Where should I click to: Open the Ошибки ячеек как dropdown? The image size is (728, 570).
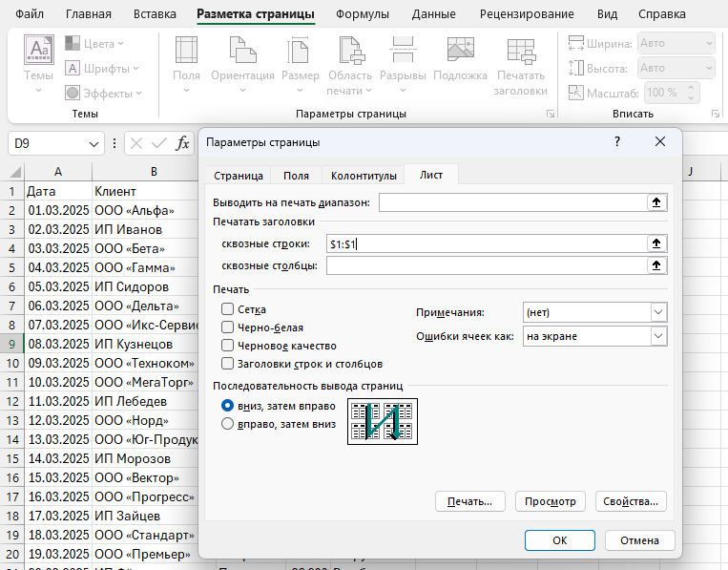657,336
